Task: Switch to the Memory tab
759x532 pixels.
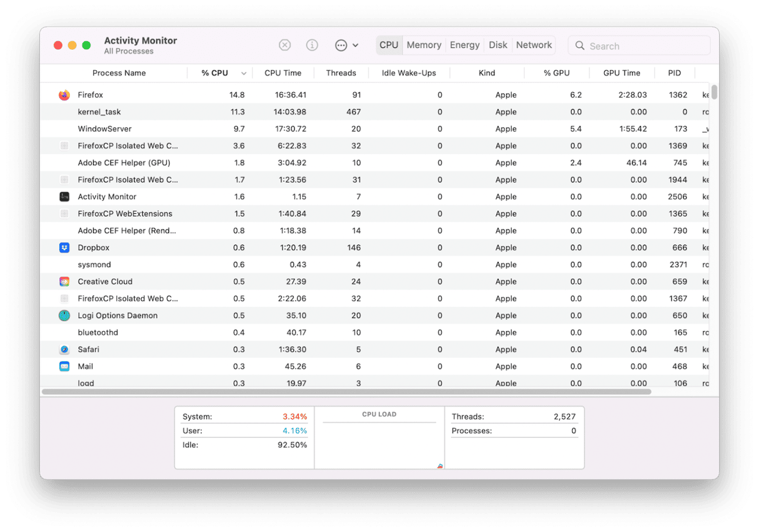Action: pyautogui.click(x=424, y=45)
